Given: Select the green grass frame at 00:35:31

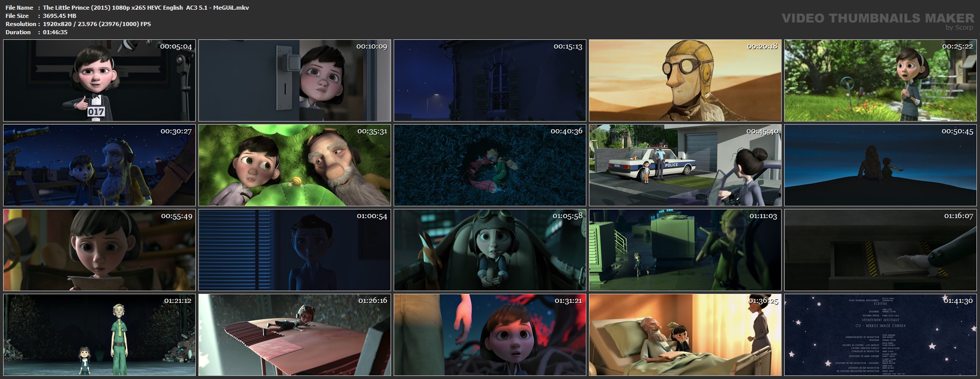Looking at the screenshot, I should point(294,165).
